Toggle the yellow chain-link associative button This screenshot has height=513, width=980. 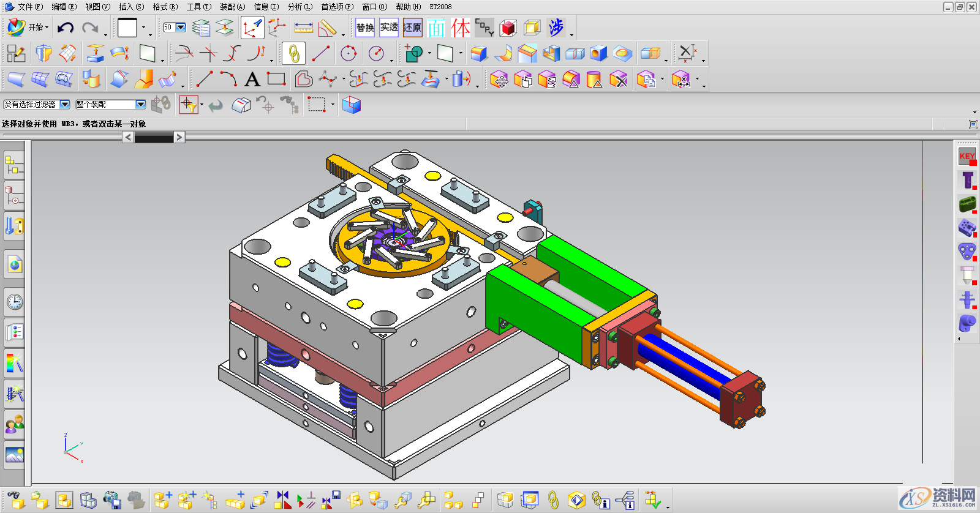click(x=294, y=54)
